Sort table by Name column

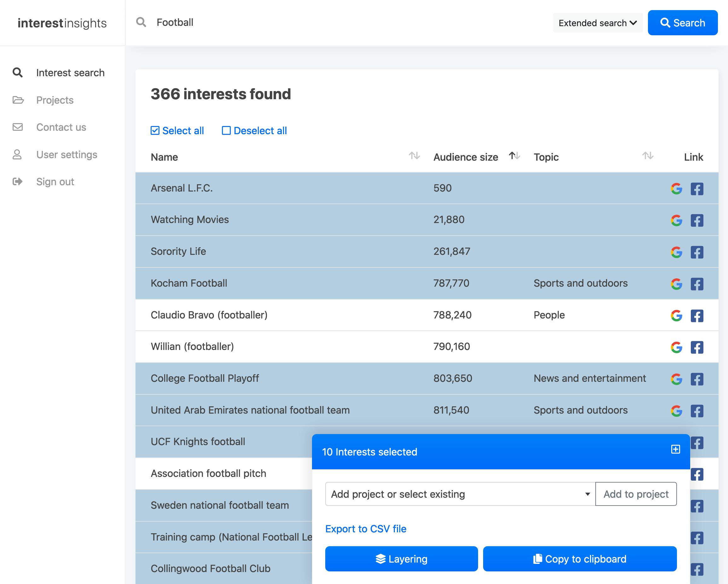(414, 156)
